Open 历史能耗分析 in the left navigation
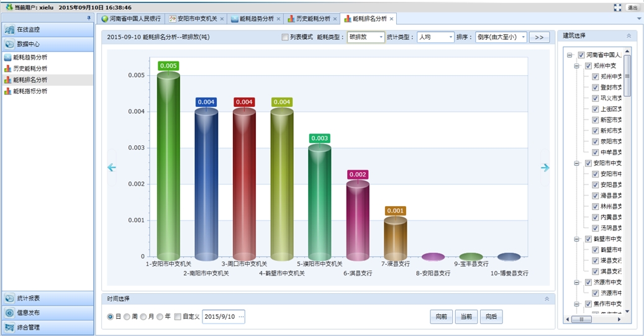644x336 pixels. (30, 69)
